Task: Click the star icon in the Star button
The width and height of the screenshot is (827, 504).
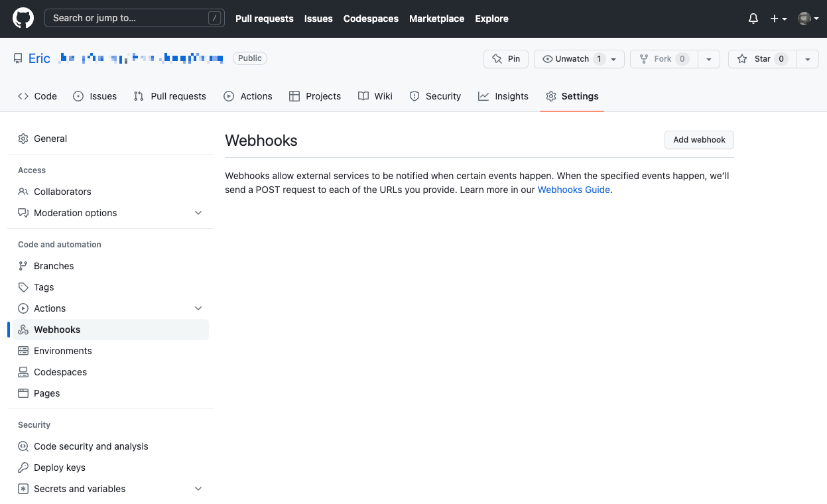Action: click(742, 59)
